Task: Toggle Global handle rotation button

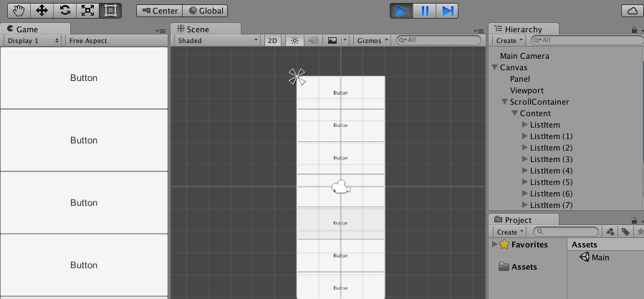Action: click(205, 11)
